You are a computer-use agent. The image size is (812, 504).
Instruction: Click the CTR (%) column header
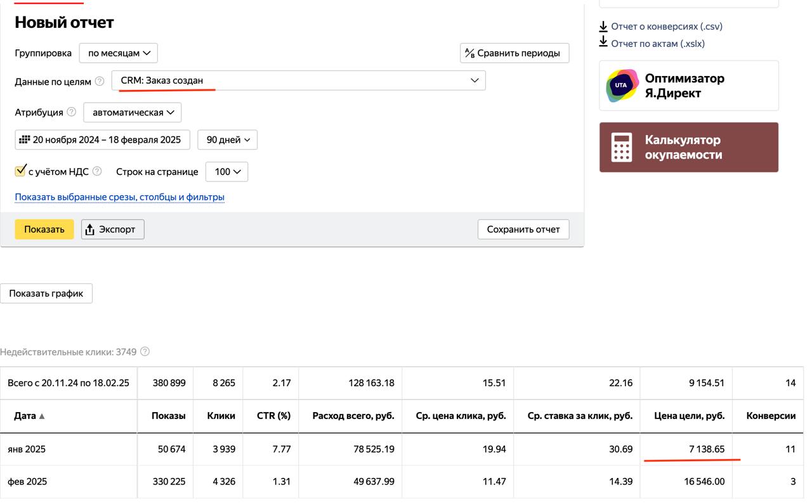pos(273,416)
